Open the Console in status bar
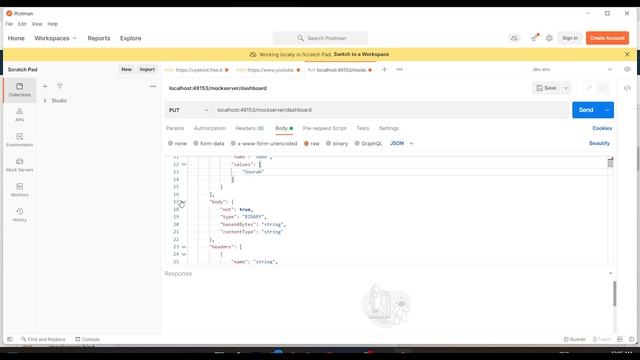This screenshot has width=640, height=360. click(x=87, y=339)
